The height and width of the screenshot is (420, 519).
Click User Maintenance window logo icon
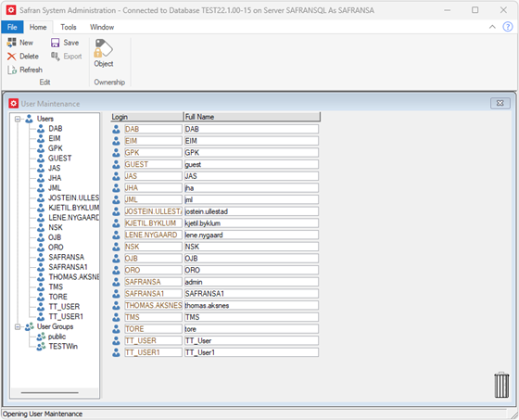(13, 103)
